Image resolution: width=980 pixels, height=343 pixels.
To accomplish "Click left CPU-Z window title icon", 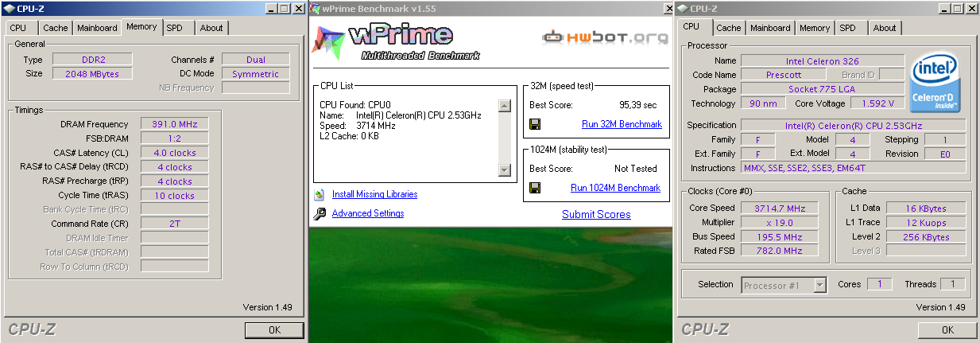I will pyautogui.click(x=9, y=9).
